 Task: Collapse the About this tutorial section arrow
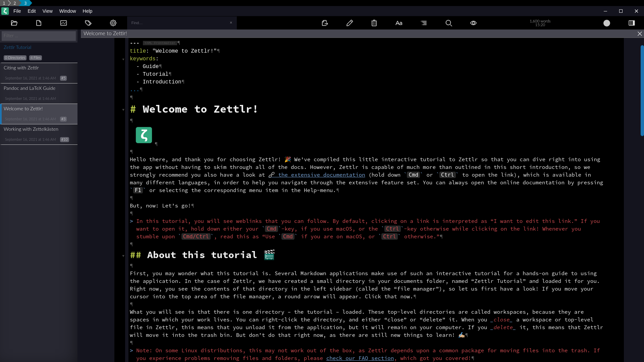coord(123,256)
